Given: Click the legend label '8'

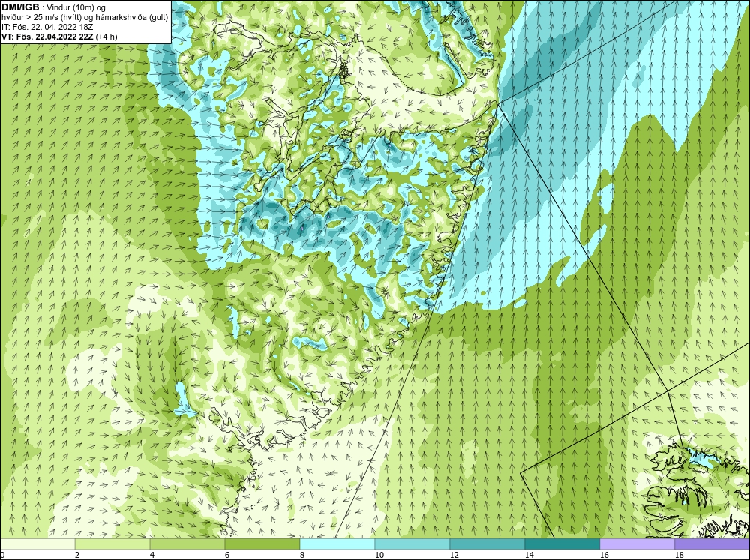Looking at the screenshot, I should tap(301, 556).
